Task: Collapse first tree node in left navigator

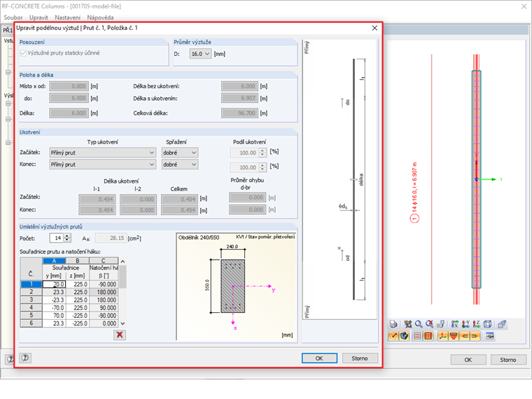Action: tap(8, 72)
